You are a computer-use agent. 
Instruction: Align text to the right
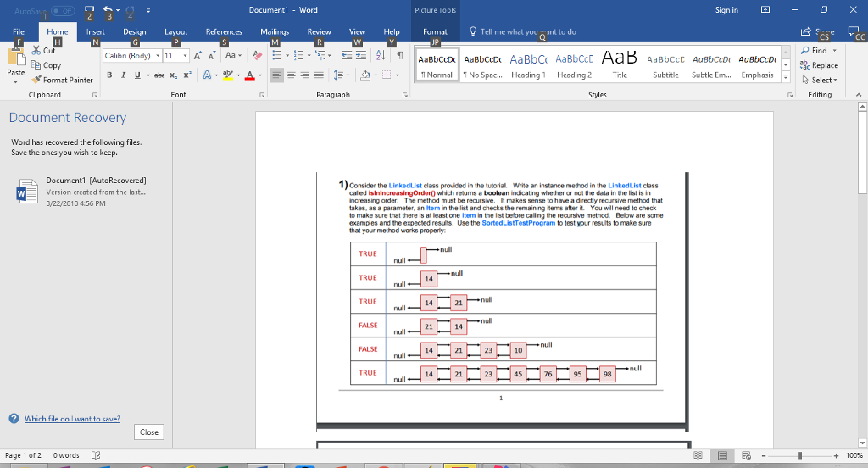click(x=305, y=75)
